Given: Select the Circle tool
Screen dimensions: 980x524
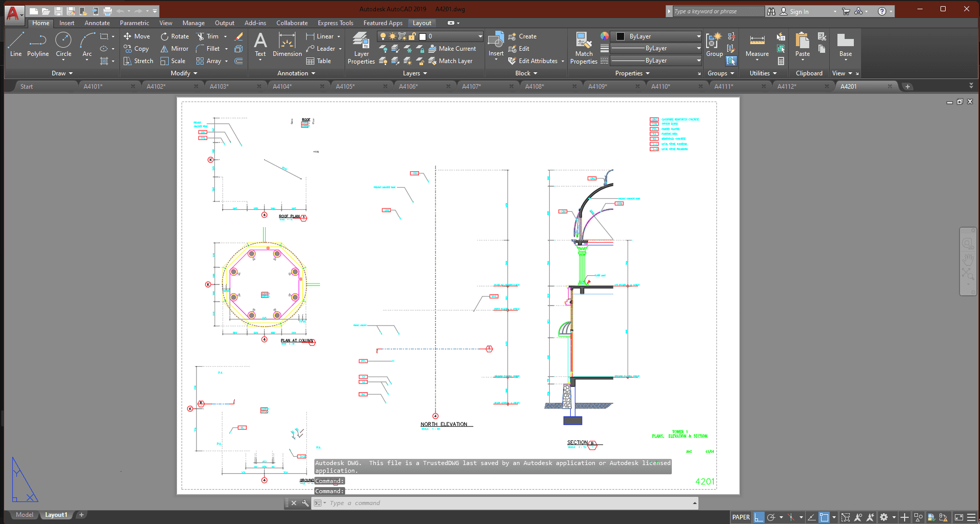Looking at the screenshot, I should click(63, 45).
